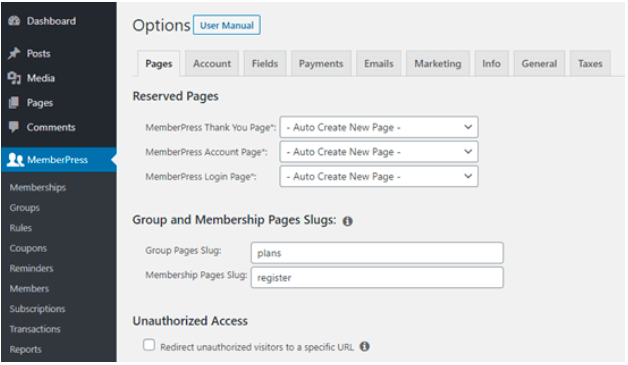
Task: Click the MemberPress Login Page label
Action: [x=201, y=176]
